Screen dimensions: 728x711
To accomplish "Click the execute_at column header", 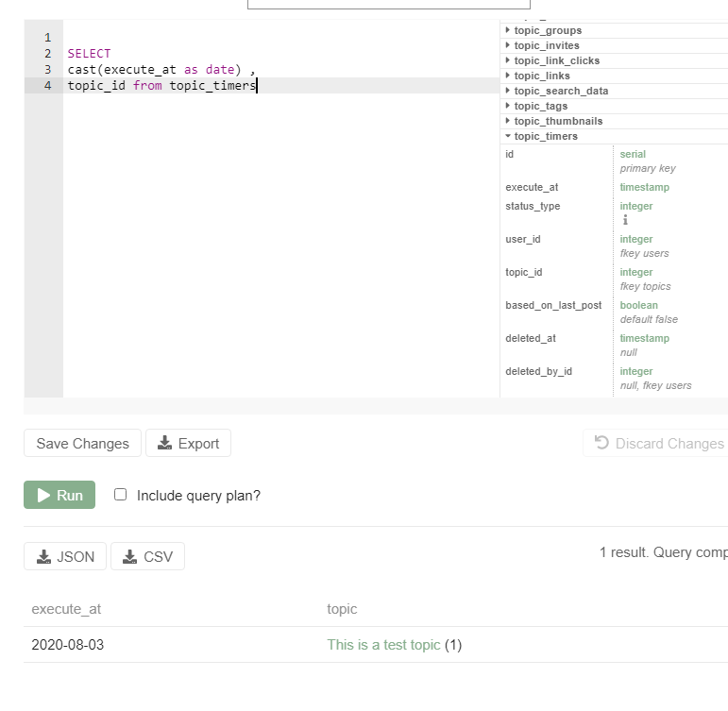I will tap(66, 609).
